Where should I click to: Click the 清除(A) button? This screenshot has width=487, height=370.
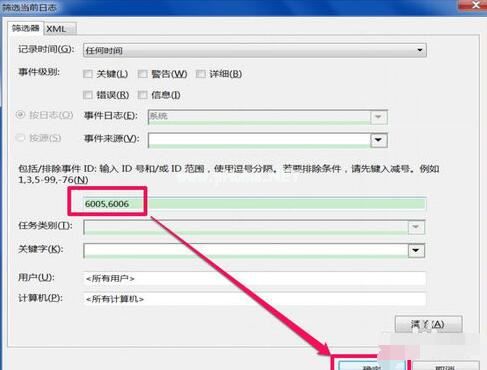[428, 324]
